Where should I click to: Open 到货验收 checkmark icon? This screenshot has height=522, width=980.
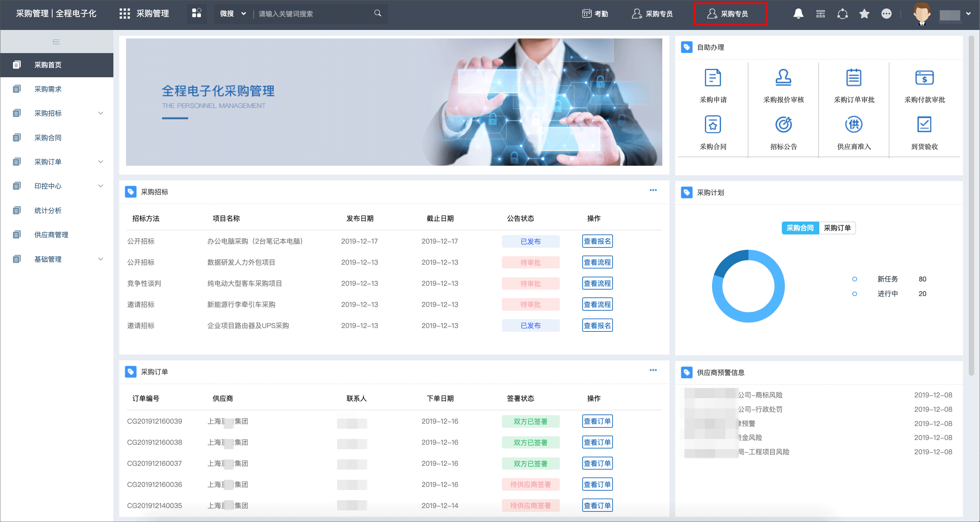(x=924, y=124)
